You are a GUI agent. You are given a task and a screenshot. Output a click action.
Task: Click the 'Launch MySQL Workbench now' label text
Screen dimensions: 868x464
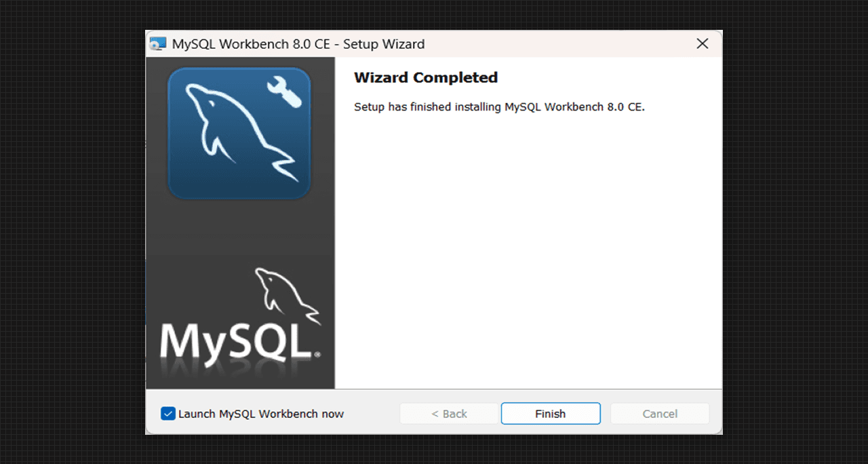pos(261,414)
